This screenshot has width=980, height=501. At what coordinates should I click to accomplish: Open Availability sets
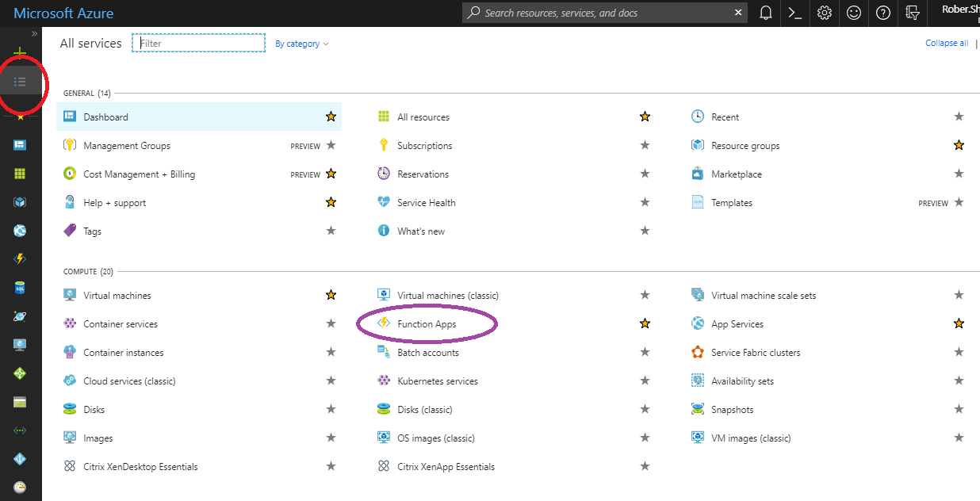click(743, 381)
